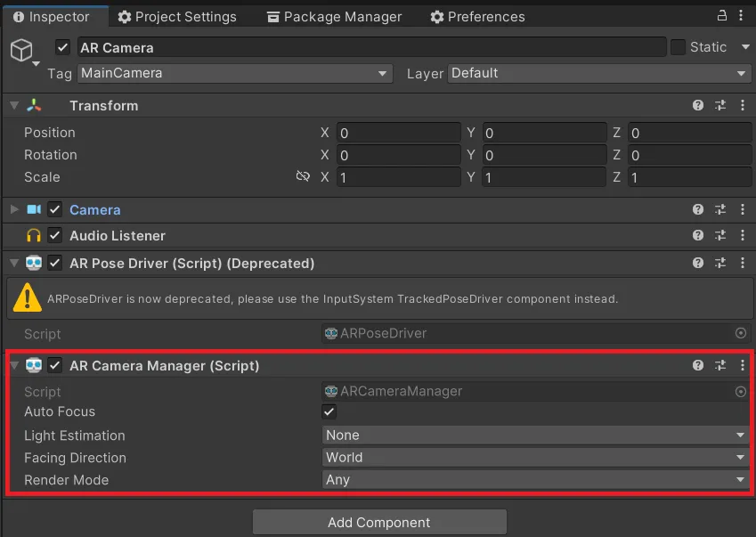
Task: Toggle the Static checkbox
Action: point(678,47)
